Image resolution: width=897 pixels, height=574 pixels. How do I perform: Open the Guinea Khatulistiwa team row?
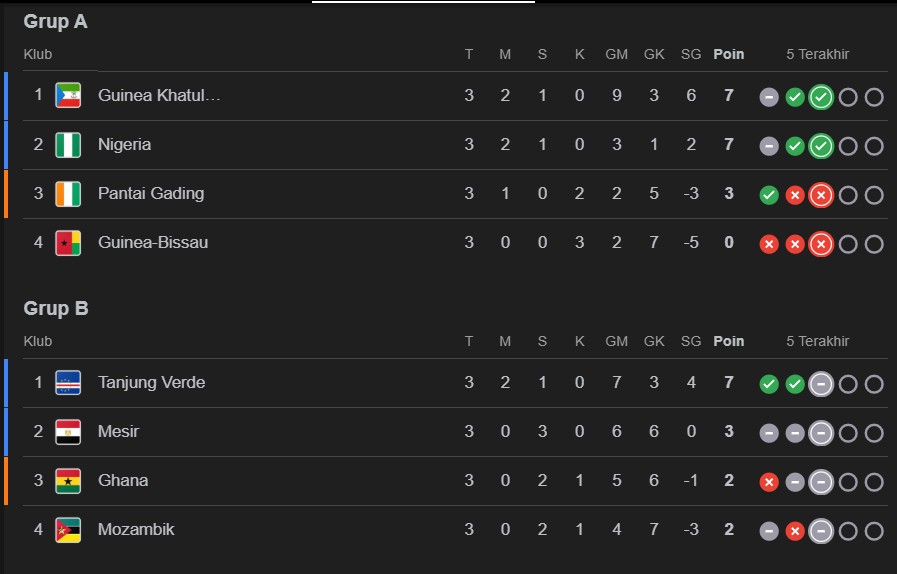[159, 96]
